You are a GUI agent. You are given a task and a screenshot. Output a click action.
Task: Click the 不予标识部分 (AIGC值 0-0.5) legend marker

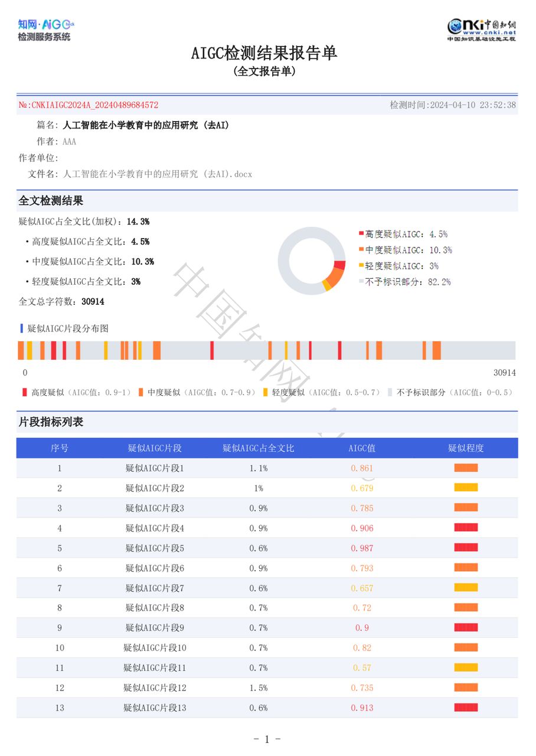tap(390, 392)
